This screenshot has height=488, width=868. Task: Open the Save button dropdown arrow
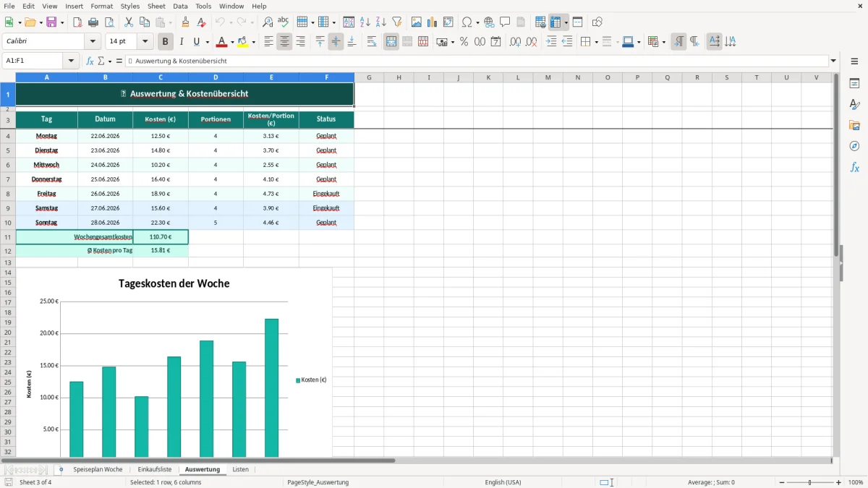pyautogui.click(x=62, y=22)
